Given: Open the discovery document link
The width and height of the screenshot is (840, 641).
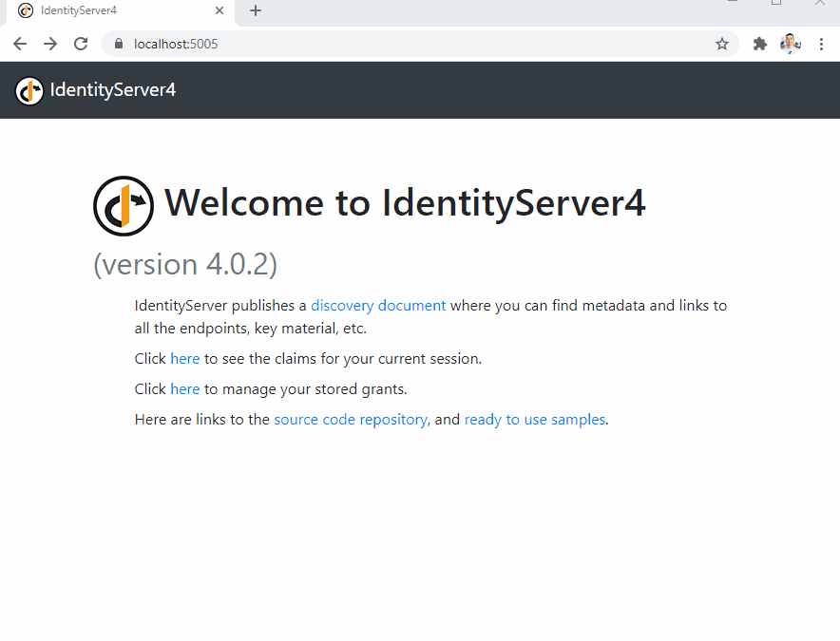Looking at the screenshot, I should 378,306.
